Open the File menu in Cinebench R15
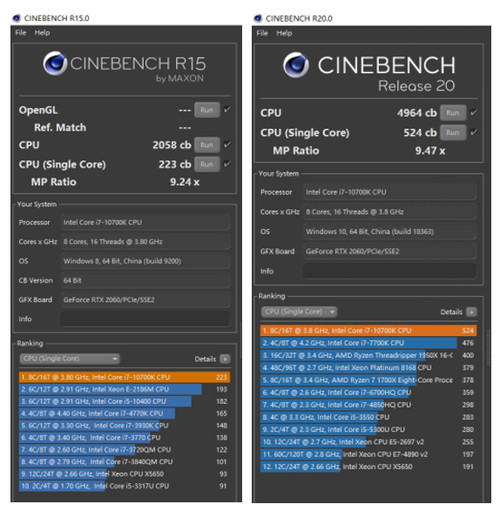The image size is (500, 511). (21, 33)
